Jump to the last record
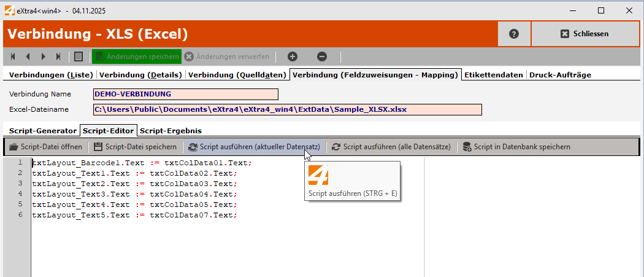This screenshot has width=644, height=277. tap(58, 57)
